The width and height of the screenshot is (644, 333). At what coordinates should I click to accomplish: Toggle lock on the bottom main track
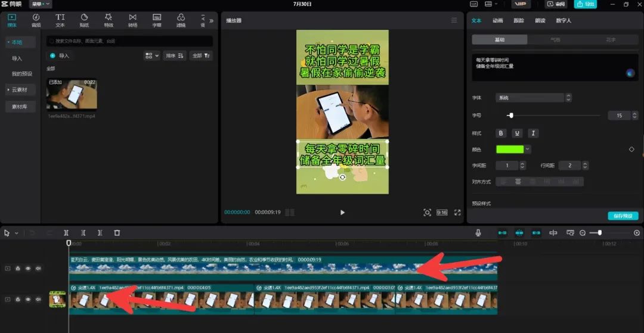click(x=18, y=300)
